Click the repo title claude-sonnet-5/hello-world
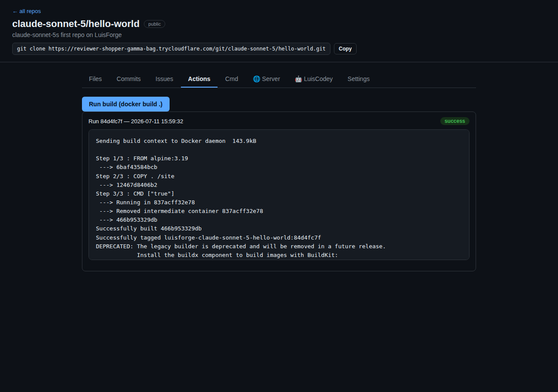This screenshot has width=558, height=392. [x=76, y=24]
